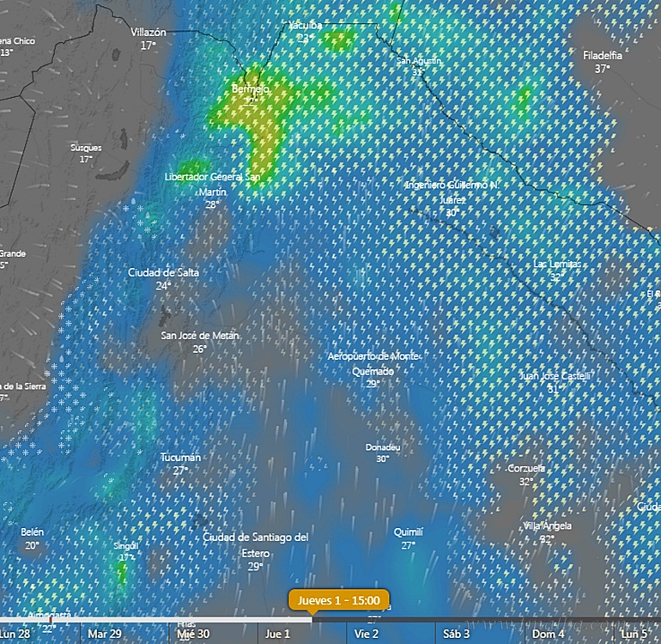Click Lun 28 on the timeline
Screen dimensions: 661x644
(x=15, y=634)
